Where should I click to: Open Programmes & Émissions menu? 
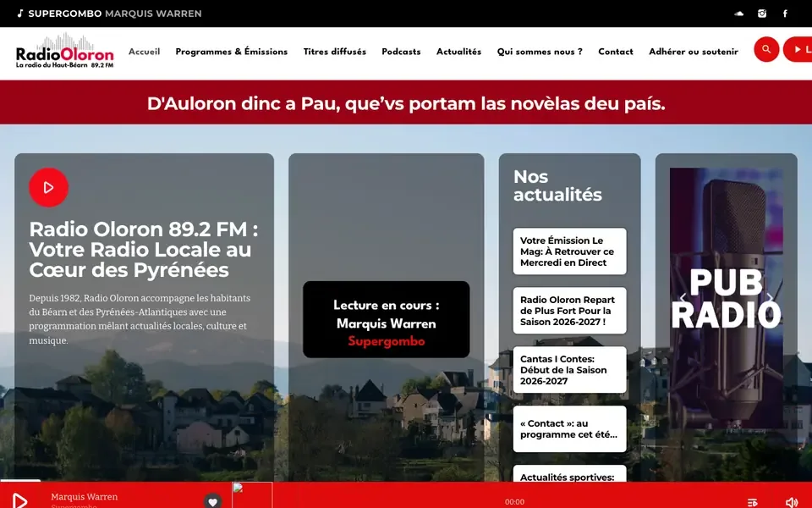[232, 52]
